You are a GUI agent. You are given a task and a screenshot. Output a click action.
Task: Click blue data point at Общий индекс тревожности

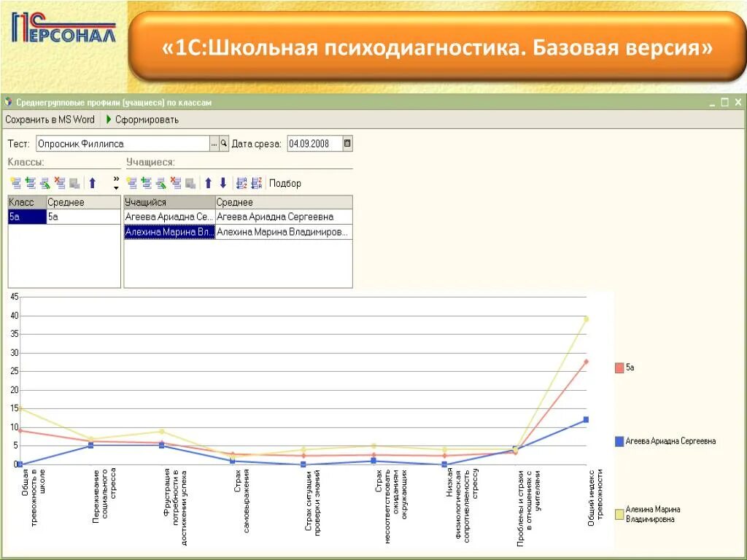586,419
